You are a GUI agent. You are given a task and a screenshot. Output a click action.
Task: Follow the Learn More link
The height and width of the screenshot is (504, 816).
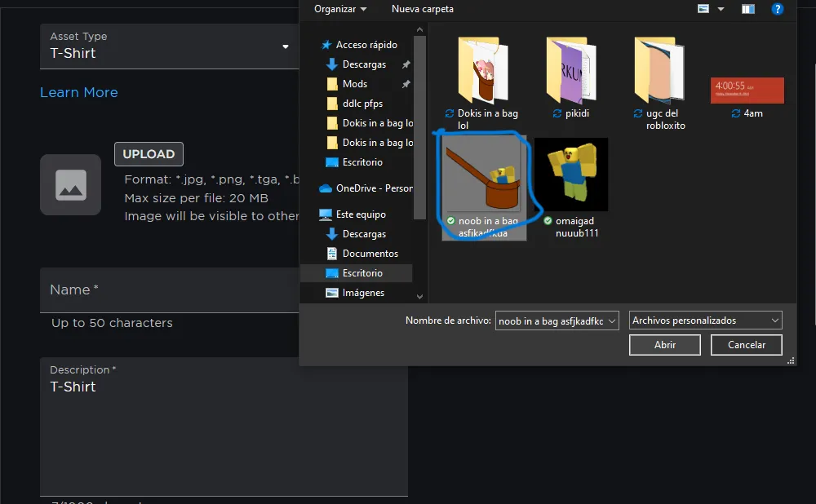tap(79, 93)
